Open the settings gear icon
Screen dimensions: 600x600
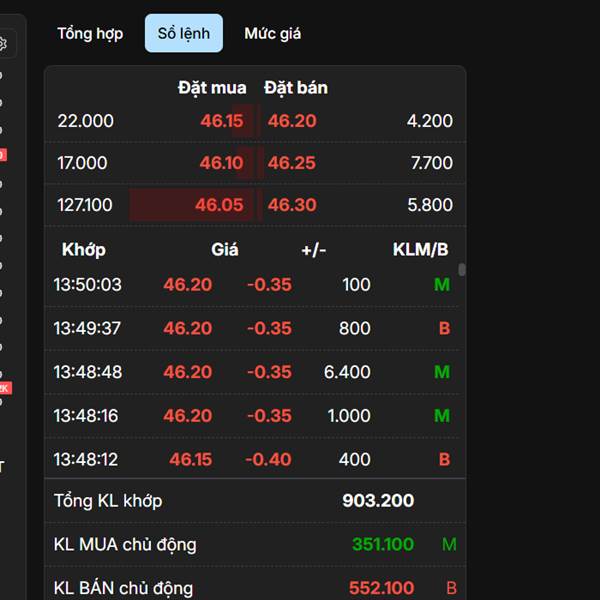tap(2, 44)
